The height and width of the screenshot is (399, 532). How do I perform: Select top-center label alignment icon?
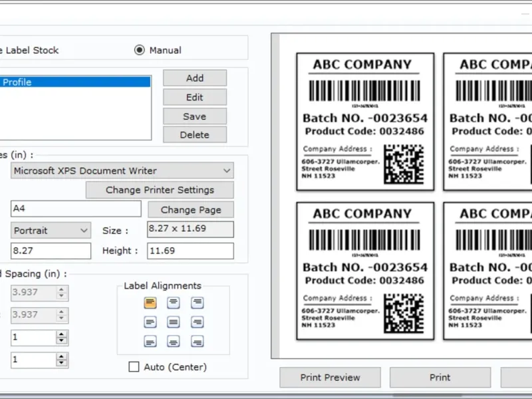pos(174,303)
